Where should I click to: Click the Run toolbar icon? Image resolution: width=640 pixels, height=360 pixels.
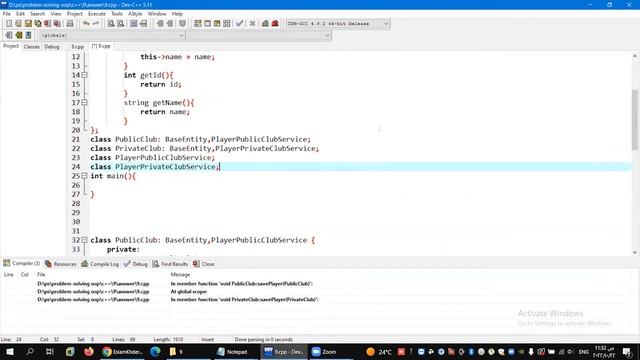click(207, 24)
